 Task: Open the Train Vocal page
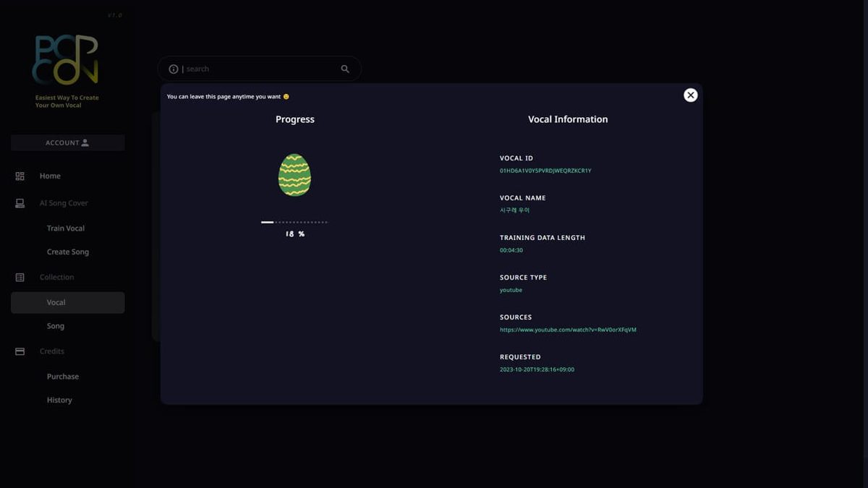click(66, 228)
